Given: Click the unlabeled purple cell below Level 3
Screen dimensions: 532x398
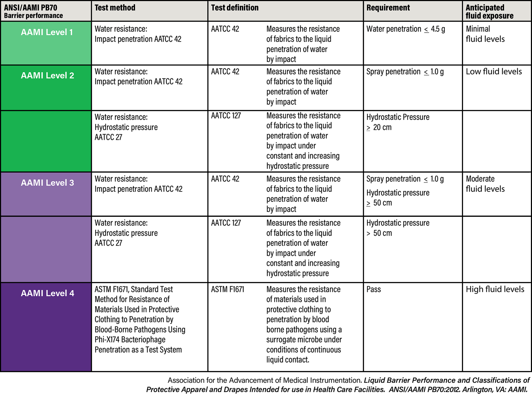Looking at the screenshot, I should coord(46,249).
